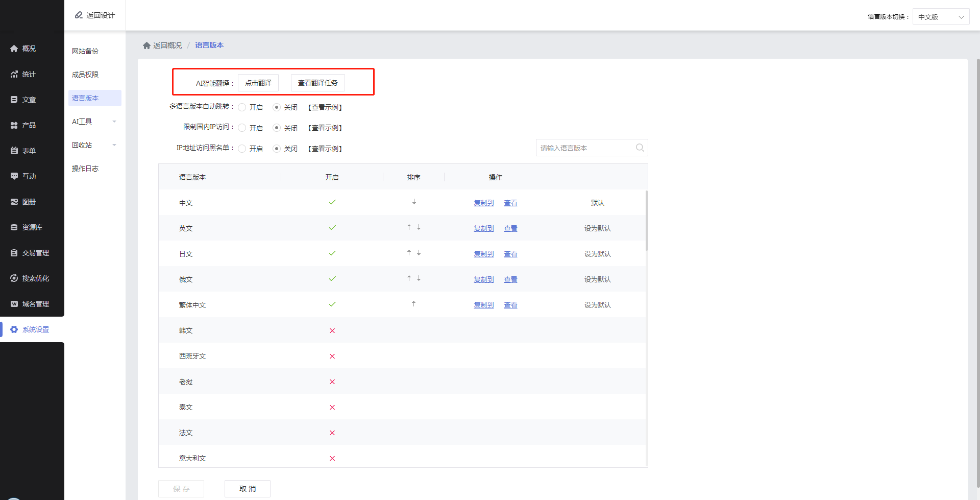Expand the AI工具 submenu
The image size is (980, 500).
pyautogui.click(x=94, y=122)
